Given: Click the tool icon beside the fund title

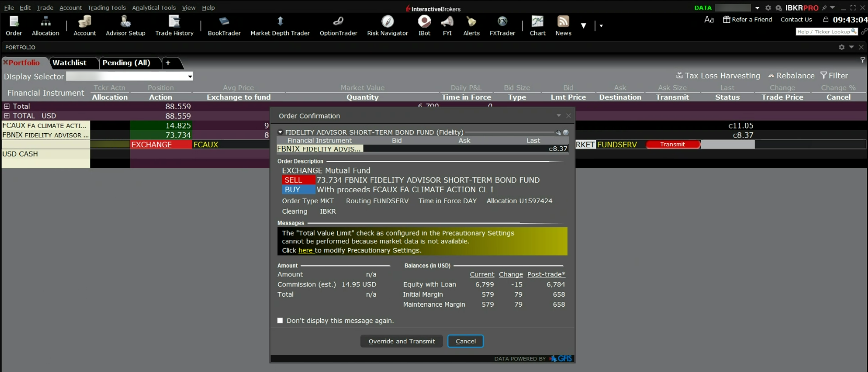Looking at the screenshot, I should pyautogui.click(x=558, y=133).
